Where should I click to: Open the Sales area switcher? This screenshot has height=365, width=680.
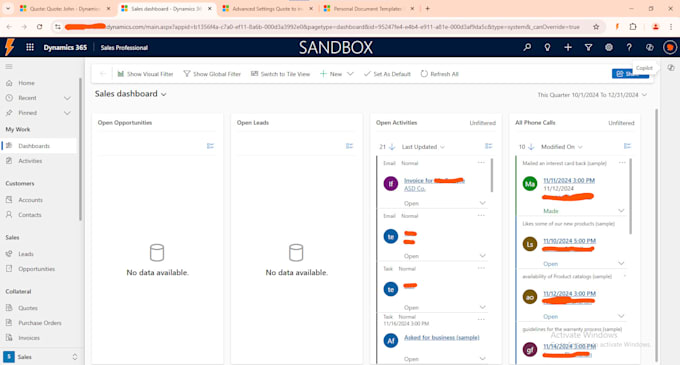(41, 357)
